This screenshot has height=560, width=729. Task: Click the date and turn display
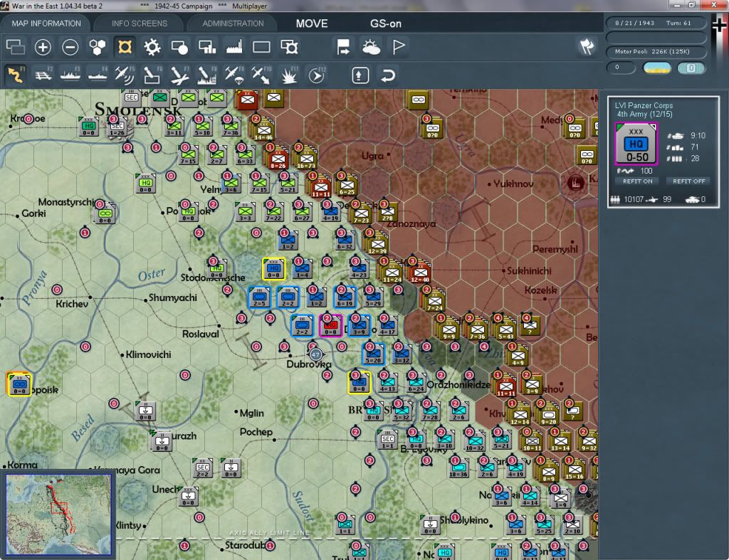click(656, 23)
